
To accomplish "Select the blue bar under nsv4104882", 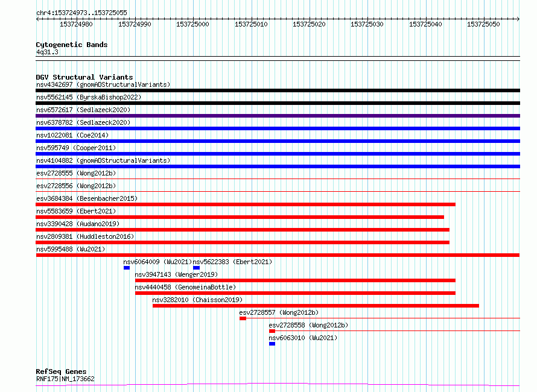I will tap(278, 166).
